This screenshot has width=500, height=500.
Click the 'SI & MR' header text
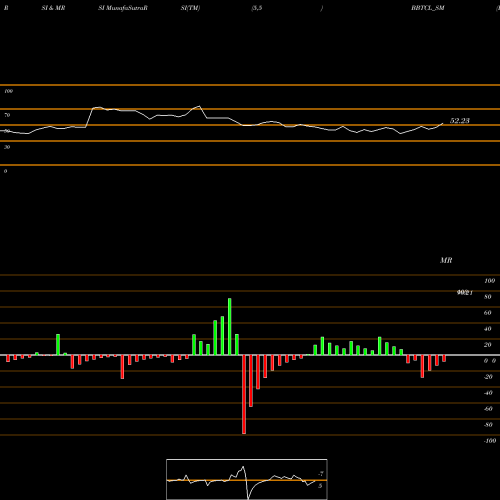tap(53, 8)
